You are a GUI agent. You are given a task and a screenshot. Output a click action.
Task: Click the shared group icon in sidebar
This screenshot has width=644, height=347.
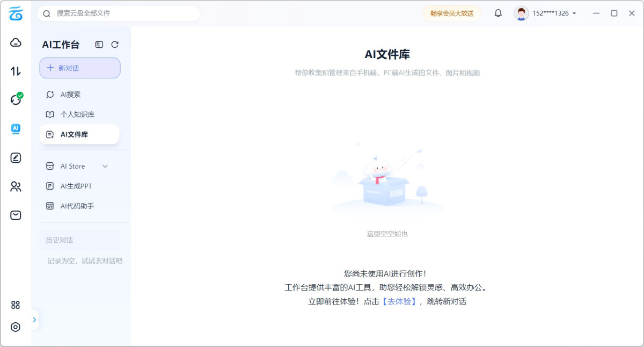[16, 186]
